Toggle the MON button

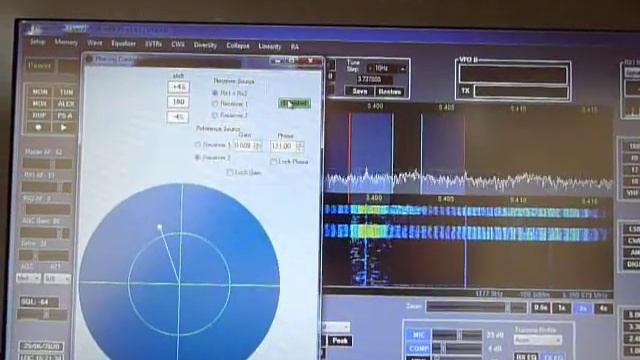click(x=40, y=92)
